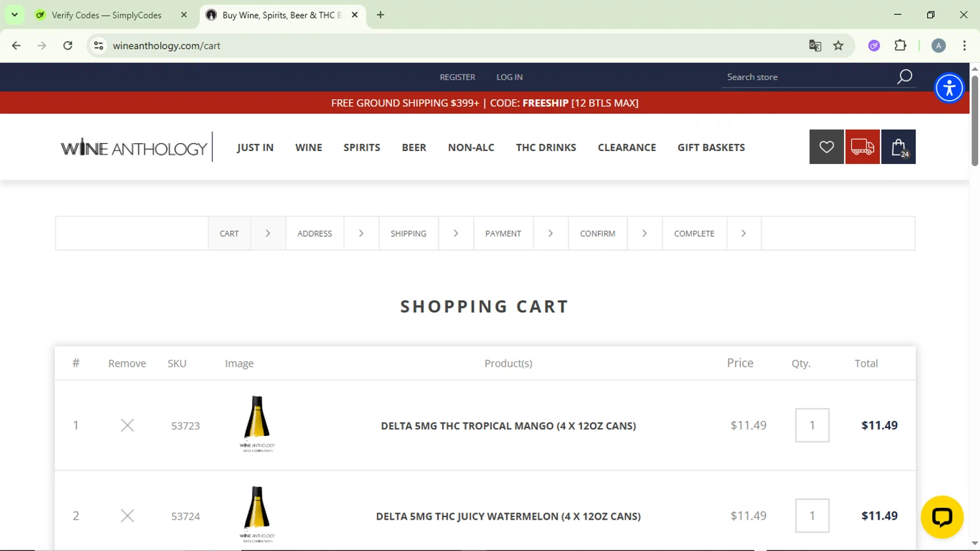The width and height of the screenshot is (980, 551).
Task: Open the NON-ALC menu
Action: 471,148
